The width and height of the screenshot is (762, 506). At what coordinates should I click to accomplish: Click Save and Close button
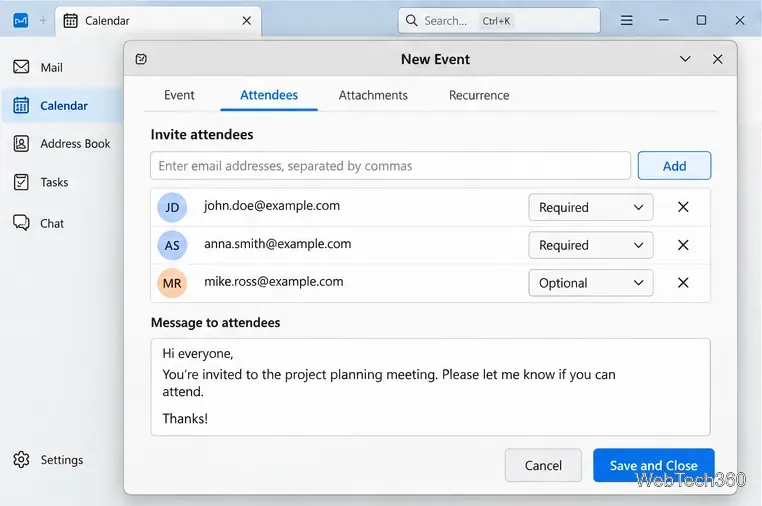[x=654, y=465]
